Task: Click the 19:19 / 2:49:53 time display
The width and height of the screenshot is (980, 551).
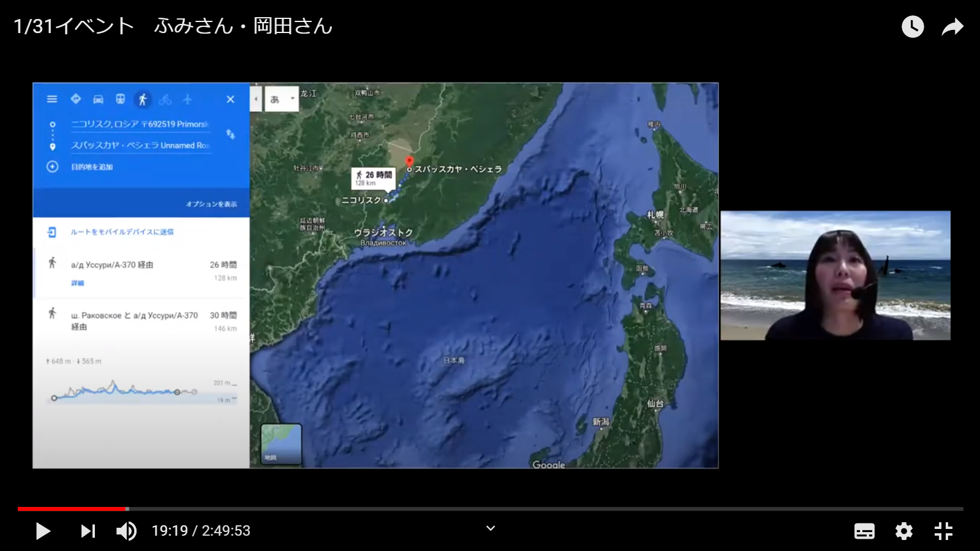Action: coord(201,531)
